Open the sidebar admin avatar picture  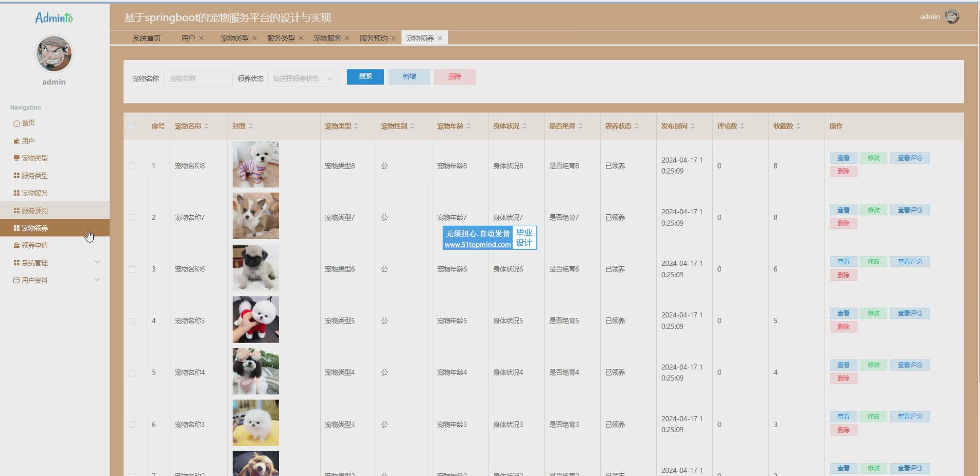[54, 54]
